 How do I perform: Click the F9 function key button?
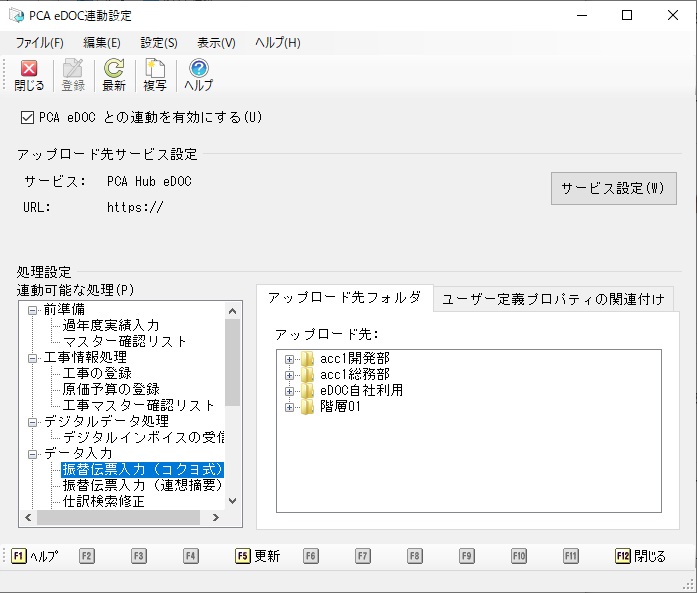click(467, 556)
